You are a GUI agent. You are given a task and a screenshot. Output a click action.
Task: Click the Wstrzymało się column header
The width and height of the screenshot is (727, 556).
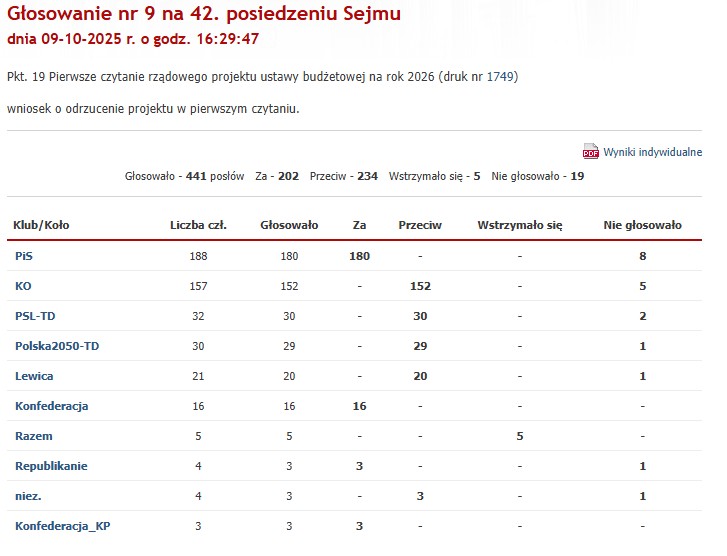[x=520, y=225]
